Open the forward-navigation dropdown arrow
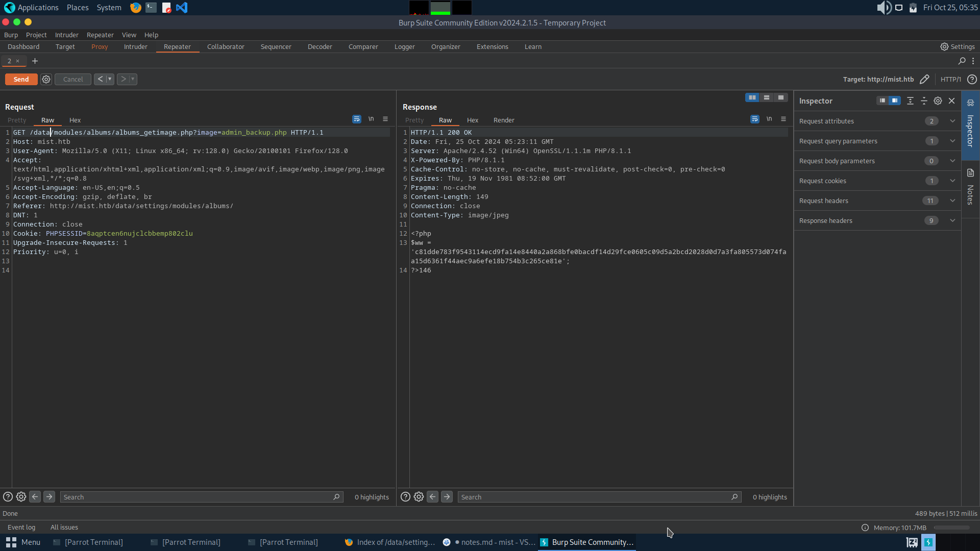 [133, 79]
